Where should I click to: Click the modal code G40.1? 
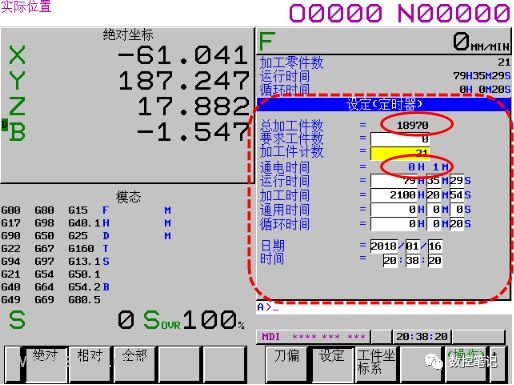(x=84, y=223)
